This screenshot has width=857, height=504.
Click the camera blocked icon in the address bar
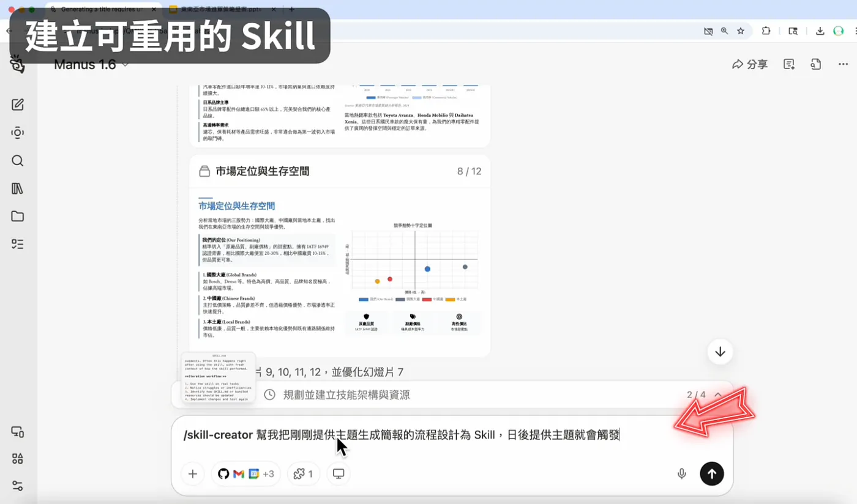708,31
